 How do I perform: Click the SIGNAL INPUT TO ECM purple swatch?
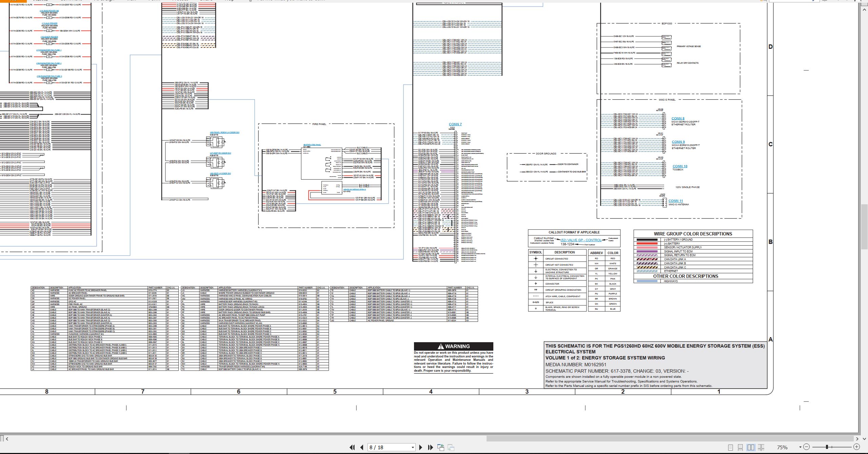tap(647, 251)
